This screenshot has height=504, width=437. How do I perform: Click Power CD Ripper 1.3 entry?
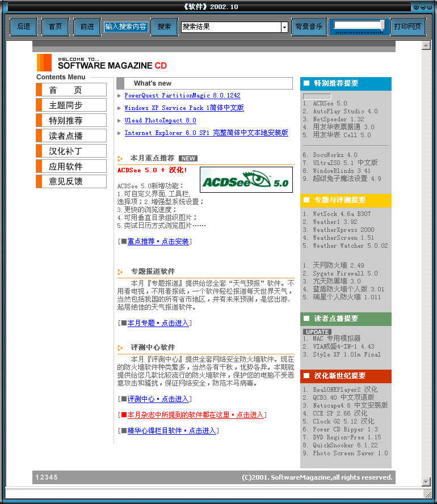(345, 429)
